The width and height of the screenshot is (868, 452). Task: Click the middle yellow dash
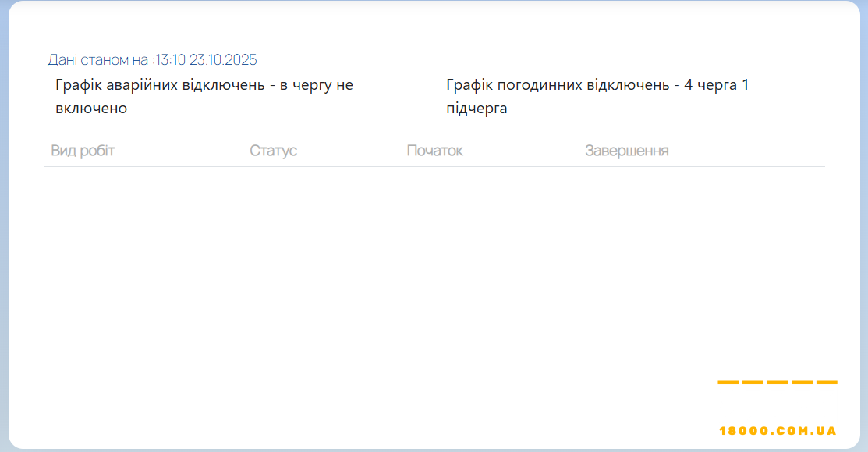[778, 383]
